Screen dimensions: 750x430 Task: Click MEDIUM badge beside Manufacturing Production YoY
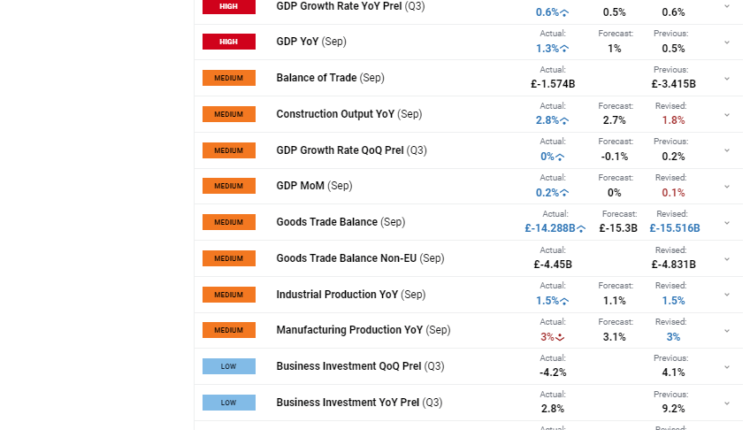(x=228, y=330)
